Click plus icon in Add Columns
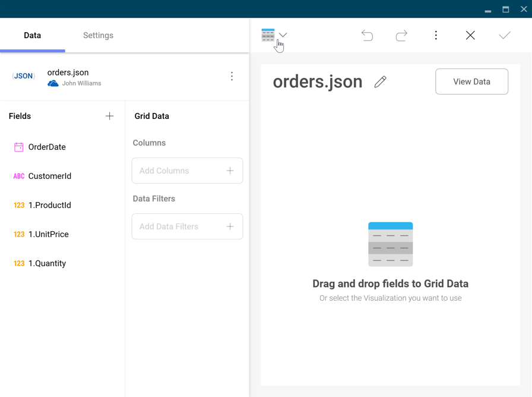The width and height of the screenshot is (532, 397). click(x=230, y=171)
